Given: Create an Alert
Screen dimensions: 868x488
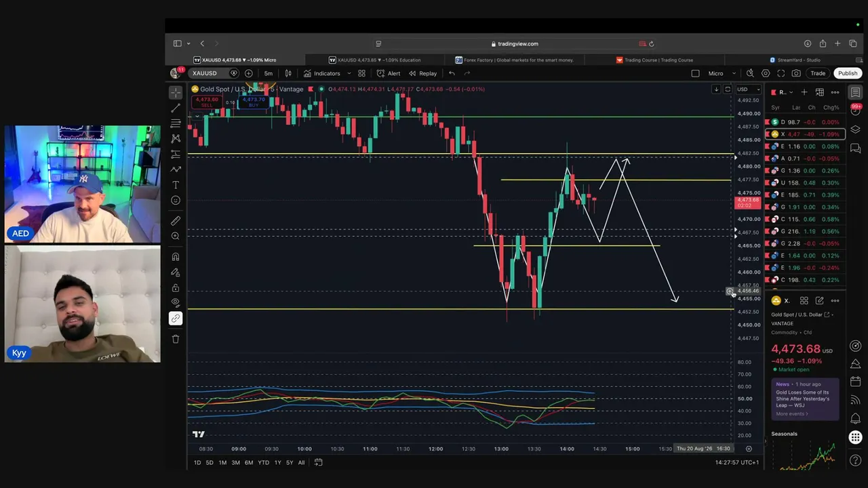Looking at the screenshot, I should point(389,73).
